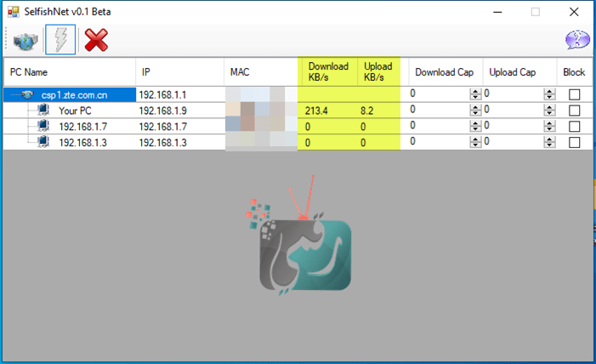The height and width of the screenshot is (364, 596).
Task: Click the SelfishNet app icon in title bar
Action: (x=14, y=12)
